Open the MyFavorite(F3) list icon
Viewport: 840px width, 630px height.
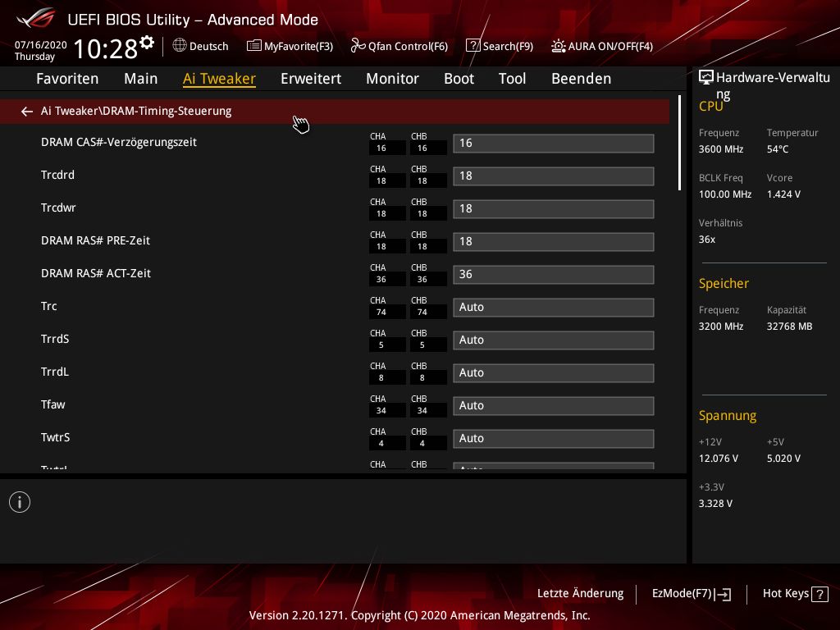254,46
